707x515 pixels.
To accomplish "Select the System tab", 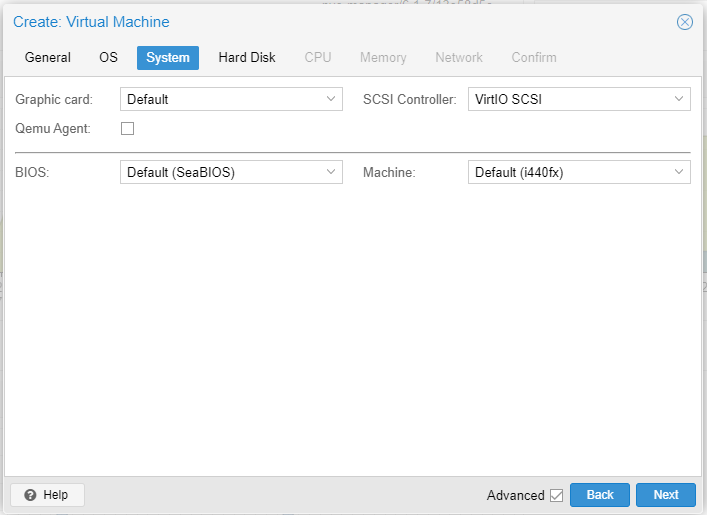I will point(168,58).
